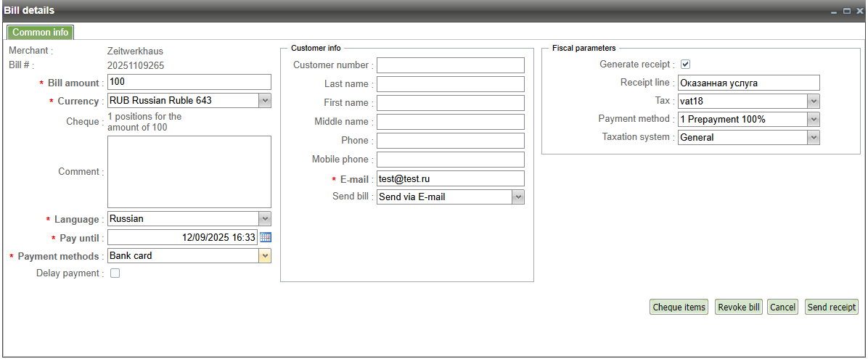Uncheck the Generate receipt checkbox

685,65
